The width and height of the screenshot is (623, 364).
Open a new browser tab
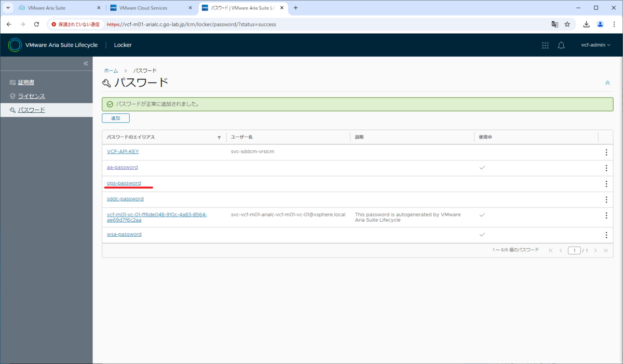[296, 8]
